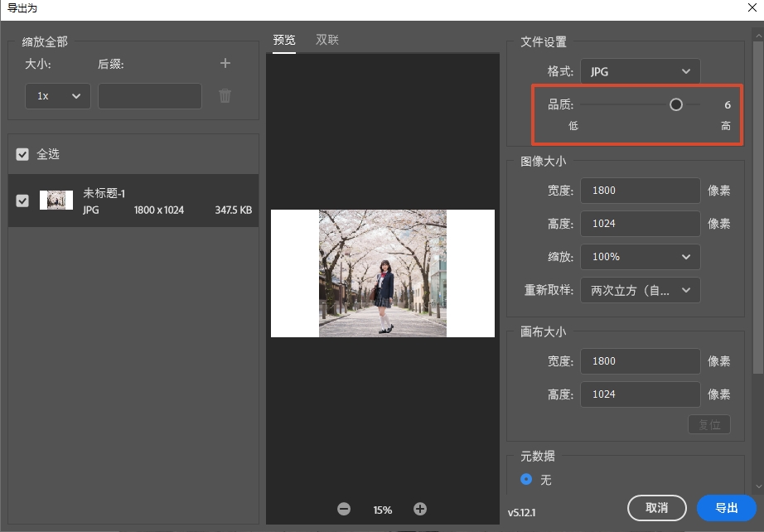764x532 pixels.
Task: Click the 取消 button
Action: (656, 508)
